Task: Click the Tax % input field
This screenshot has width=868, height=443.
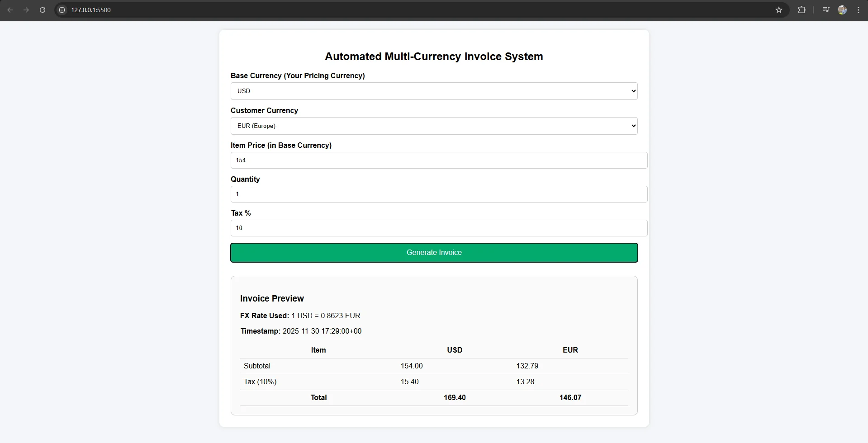Action: pos(439,228)
